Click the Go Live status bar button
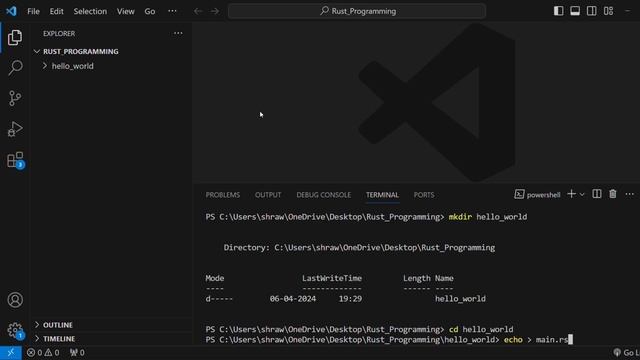Screen dimensions: 640x360 pos(627,353)
